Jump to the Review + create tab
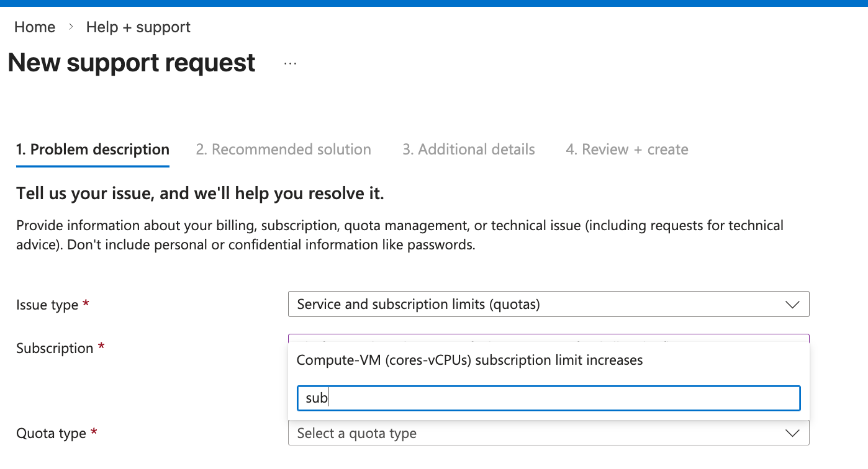Screen dimensions: 868x469 tap(627, 150)
